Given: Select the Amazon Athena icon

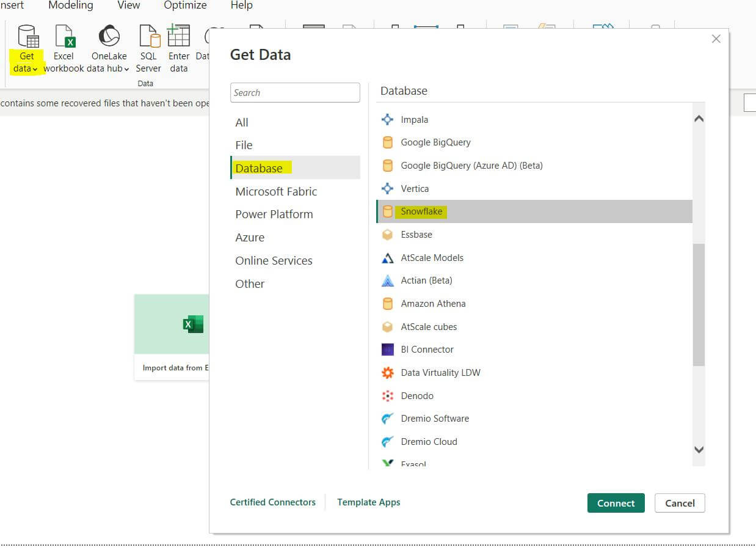Looking at the screenshot, I should tap(387, 304).
